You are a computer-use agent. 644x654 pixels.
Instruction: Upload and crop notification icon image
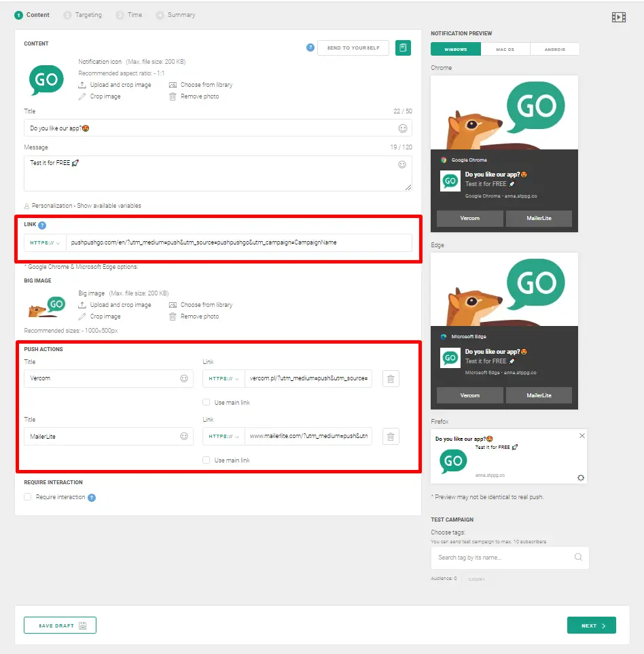(115, 85)
